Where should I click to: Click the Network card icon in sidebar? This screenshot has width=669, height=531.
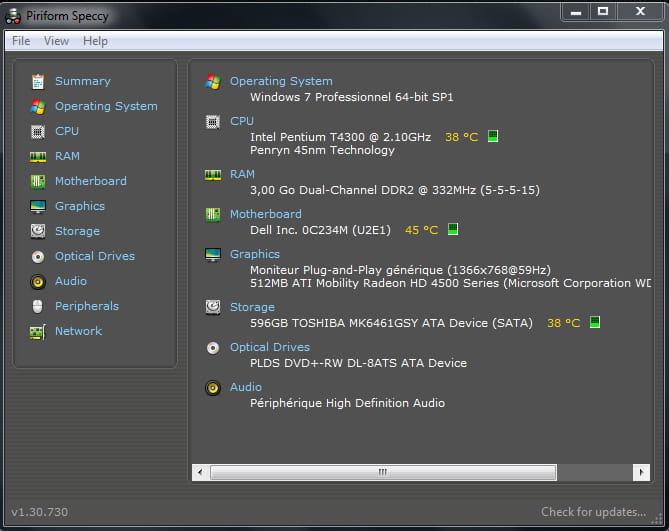(38, 331)
